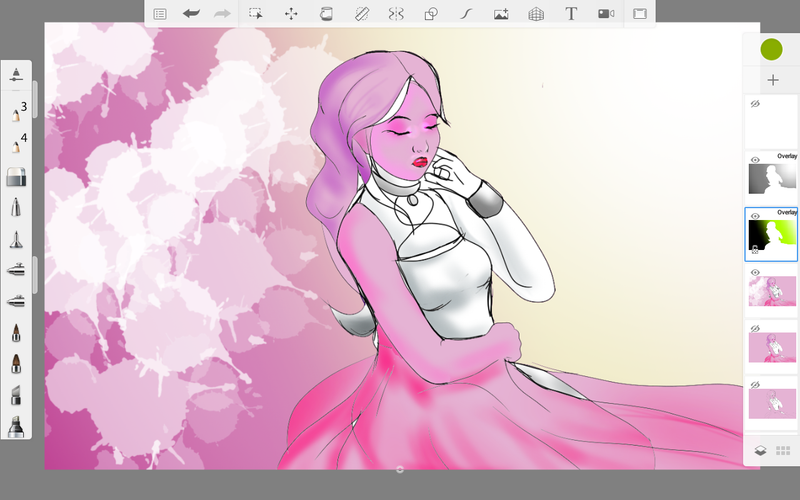800x500 pixels.
Task: Activate the Selection tool
Action: (256, 14)
